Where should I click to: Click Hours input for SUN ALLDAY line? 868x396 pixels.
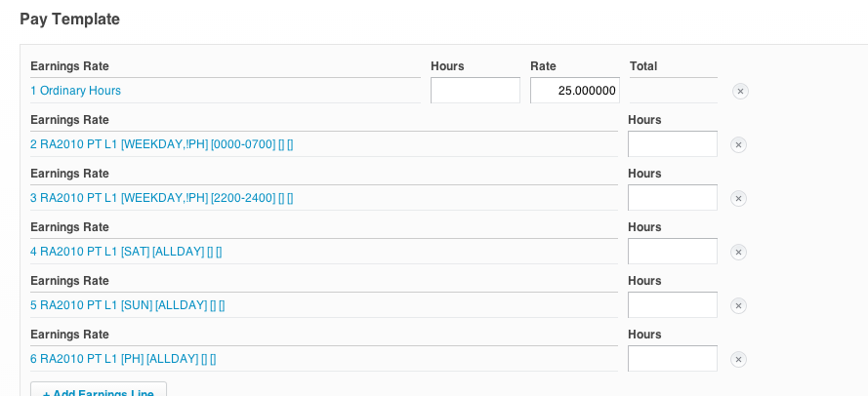(672, 305)
